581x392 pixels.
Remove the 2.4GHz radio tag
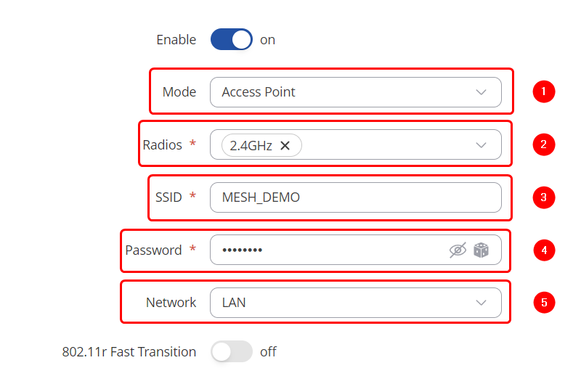click(285, 145)
